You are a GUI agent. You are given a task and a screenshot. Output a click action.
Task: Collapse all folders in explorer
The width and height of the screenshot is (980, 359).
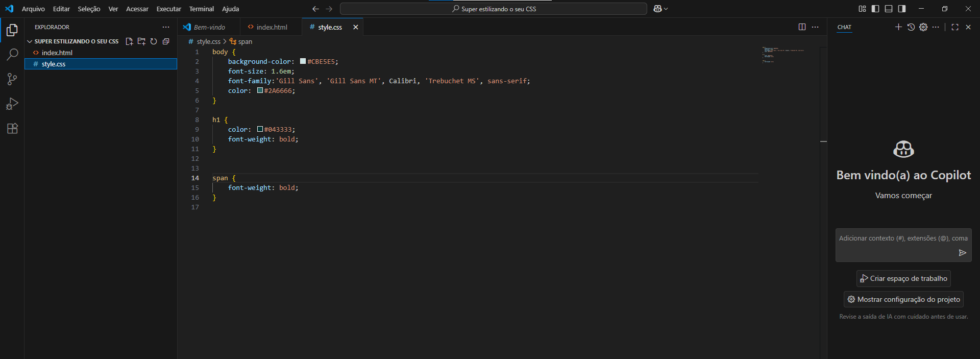(166, 41)
